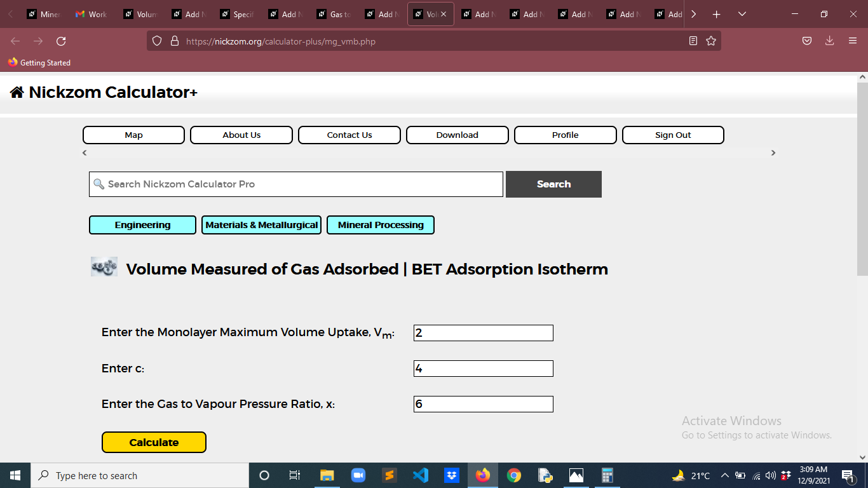Open the Photos app on taskbar
The image size is (868, 488).
point(576,475)
